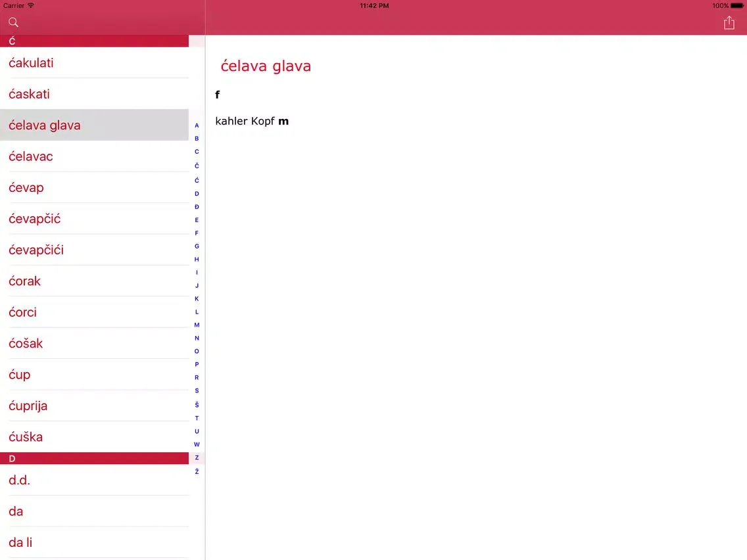The height and width of the screenshot is (560, 747).
Task: Jump to index letter E
Action: coord(197,220)
